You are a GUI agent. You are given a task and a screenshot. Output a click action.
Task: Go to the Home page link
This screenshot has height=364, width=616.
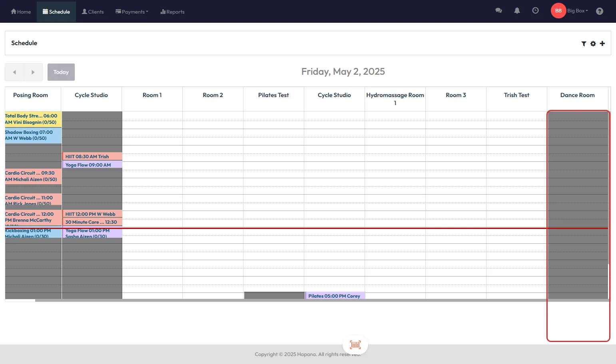click(21, 12)
